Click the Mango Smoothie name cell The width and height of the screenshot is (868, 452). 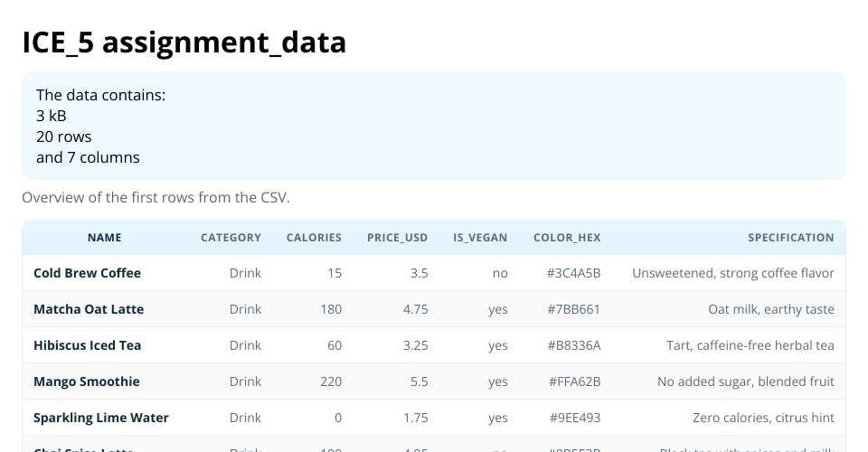86,381
